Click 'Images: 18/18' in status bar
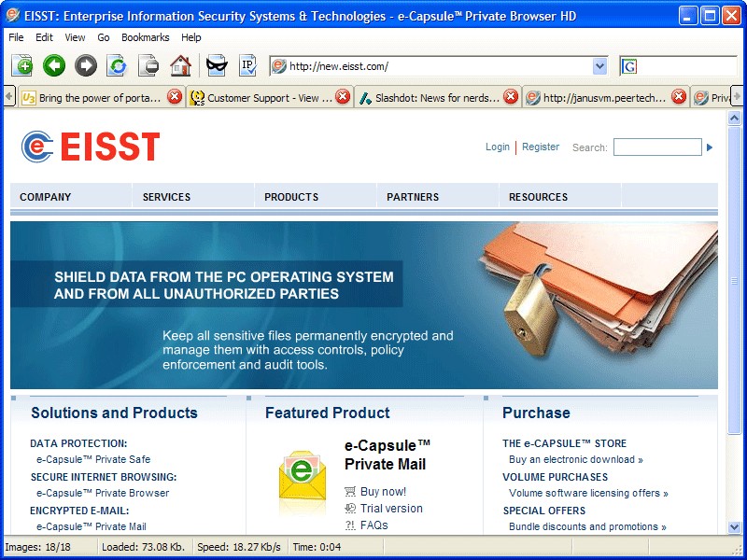 (37, 547)
